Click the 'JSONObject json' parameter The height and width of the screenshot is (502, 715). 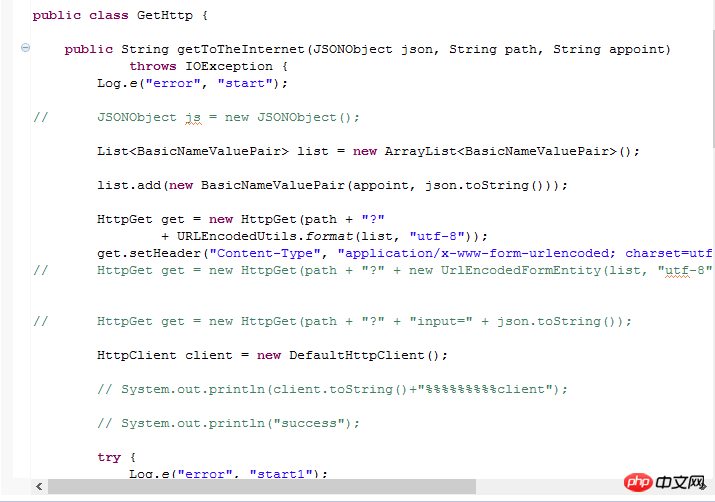(372, 49)
